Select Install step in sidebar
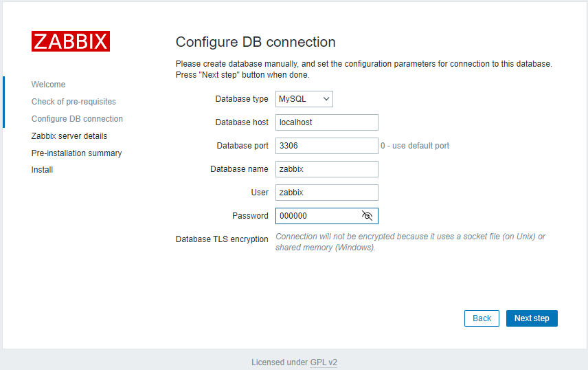The width and height of the screenshot is (588, 370). point(42,170)
